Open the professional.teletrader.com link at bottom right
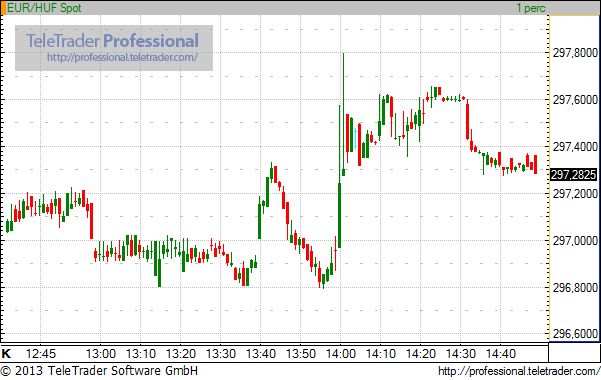Viewport: 601px width, 380px height. pos(519,371)
